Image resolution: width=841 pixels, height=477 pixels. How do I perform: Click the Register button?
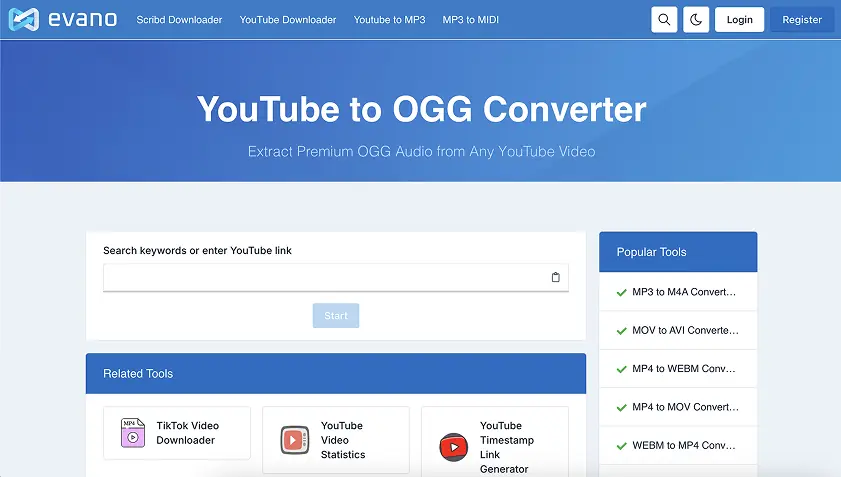[802, 20]
